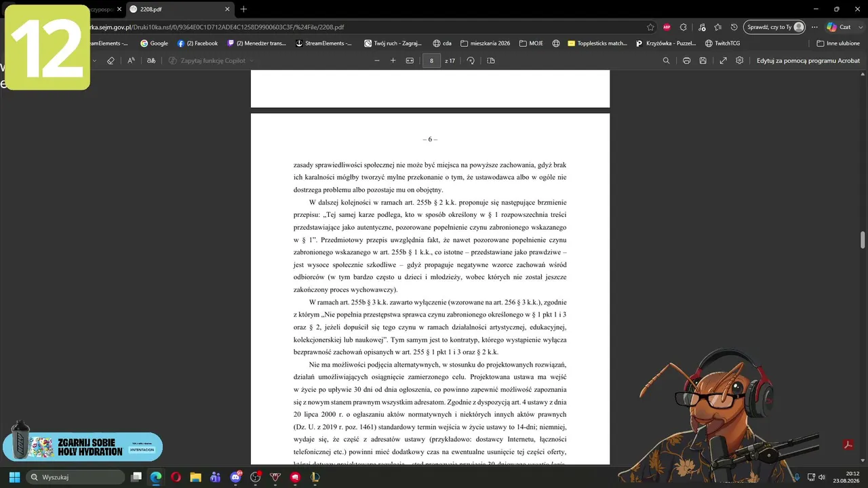Open the browser extensions icon
This screenshot has width=868, height=488.
pyautogui.click(x=684, y=27)
